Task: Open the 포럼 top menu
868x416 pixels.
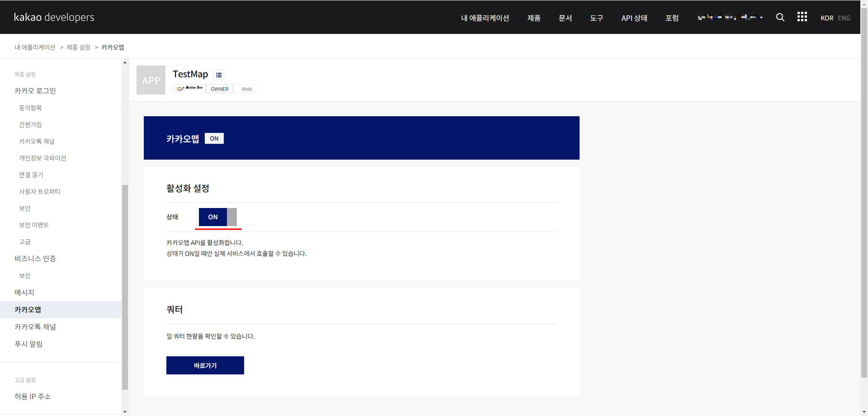Action: click(x=672, y=18)
